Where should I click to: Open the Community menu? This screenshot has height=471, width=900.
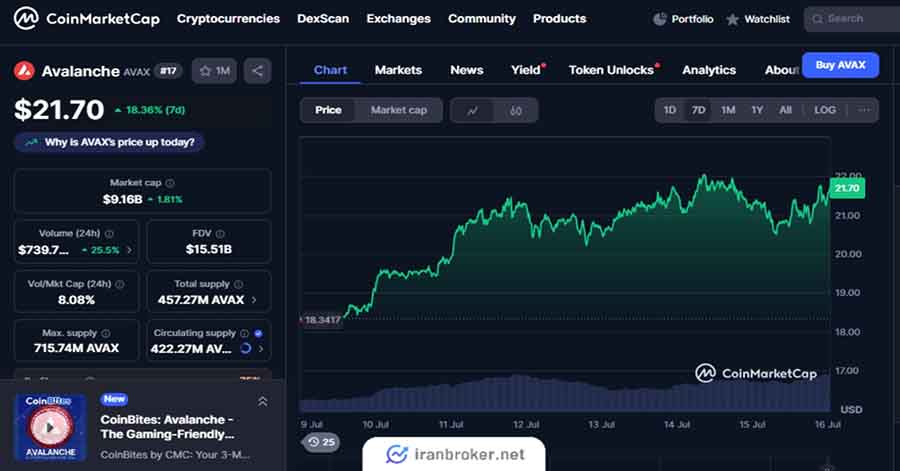482,18
